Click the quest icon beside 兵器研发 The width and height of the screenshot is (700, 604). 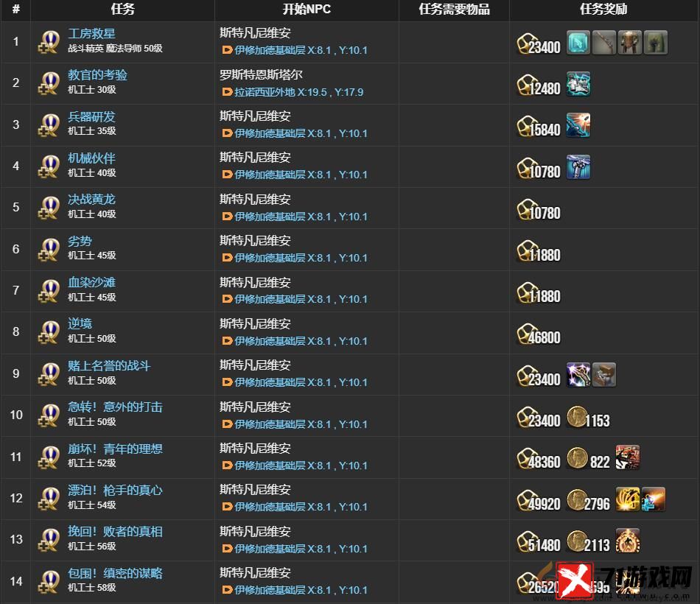point(49,125)
